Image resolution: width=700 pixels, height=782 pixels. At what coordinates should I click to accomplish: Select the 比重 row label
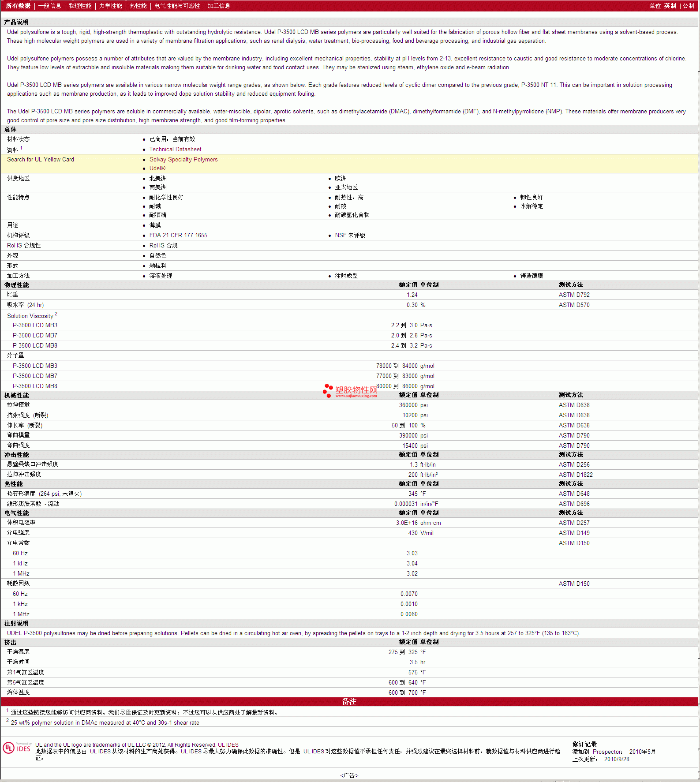click(x=12, y=295)
